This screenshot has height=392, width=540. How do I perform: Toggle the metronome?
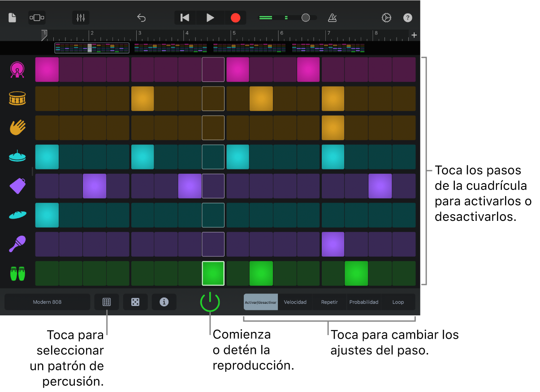click(x=332, y=18)
